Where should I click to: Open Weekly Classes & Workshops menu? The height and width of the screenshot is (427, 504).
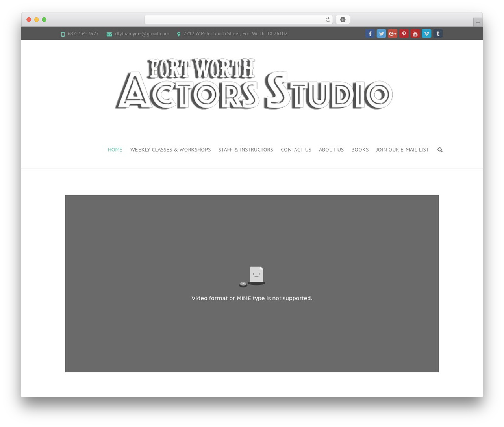click(170, 150)
